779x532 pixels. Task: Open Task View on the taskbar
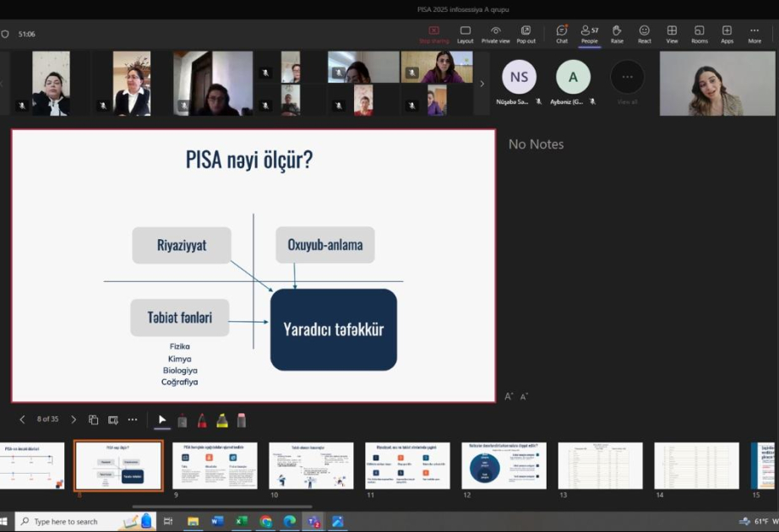[168, 522]
